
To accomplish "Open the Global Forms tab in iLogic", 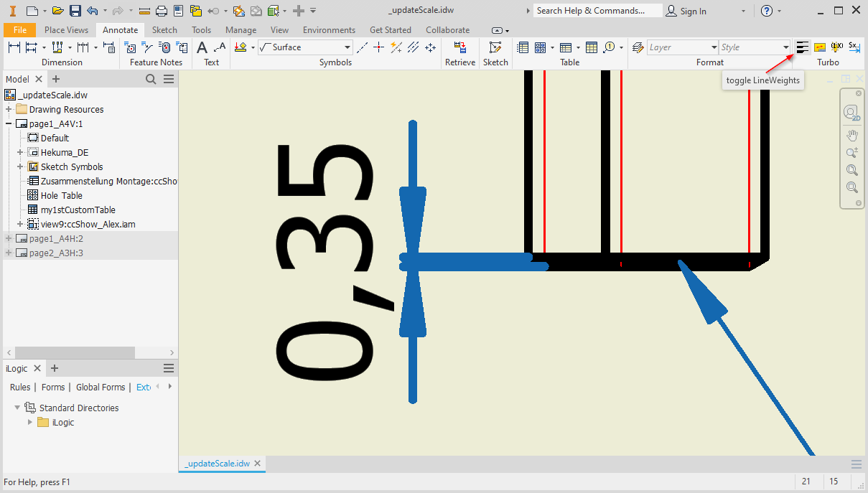I will [101, 387].
